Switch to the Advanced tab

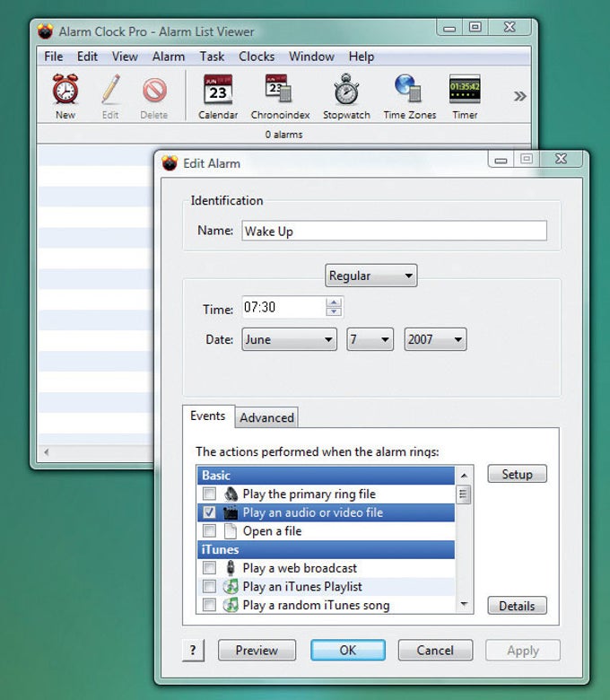coord(266,418)
